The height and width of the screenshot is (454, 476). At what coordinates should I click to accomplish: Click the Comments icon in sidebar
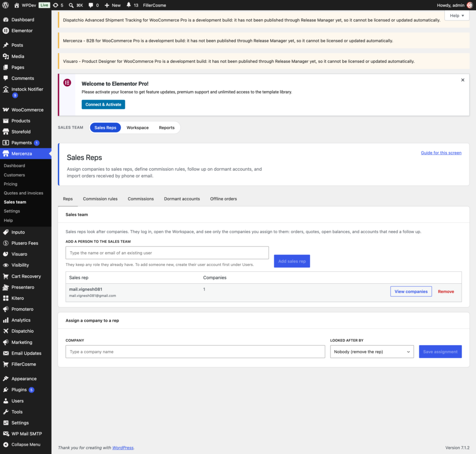(x=6, y=78)
